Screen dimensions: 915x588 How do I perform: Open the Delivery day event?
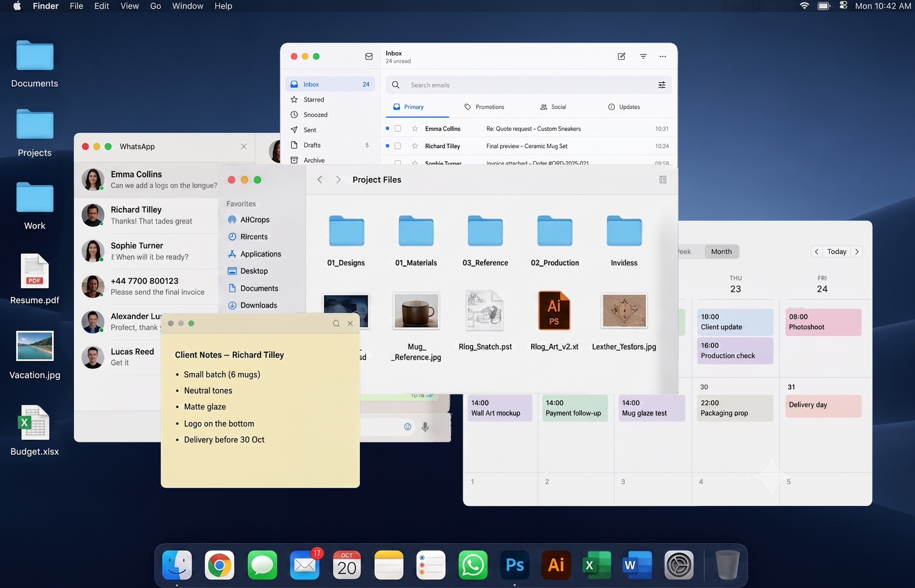[x=823, y=406]
